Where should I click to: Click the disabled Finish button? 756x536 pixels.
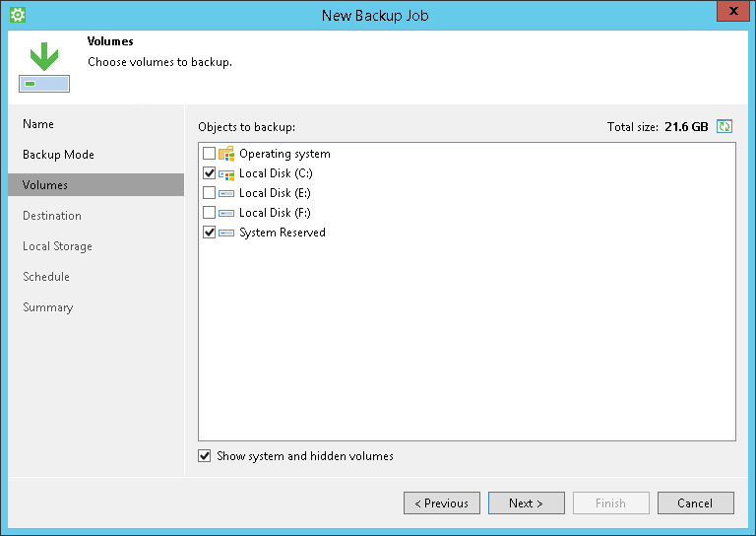611,503
